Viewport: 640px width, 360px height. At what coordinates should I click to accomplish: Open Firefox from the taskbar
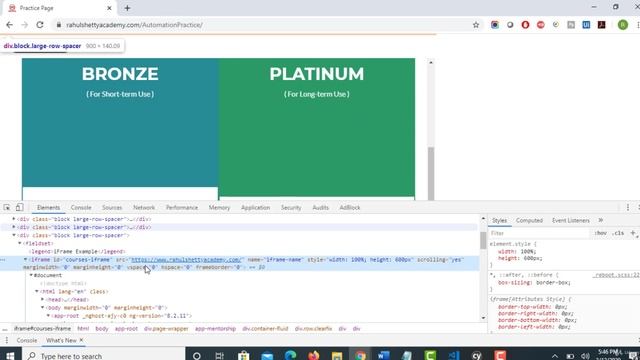313,356
